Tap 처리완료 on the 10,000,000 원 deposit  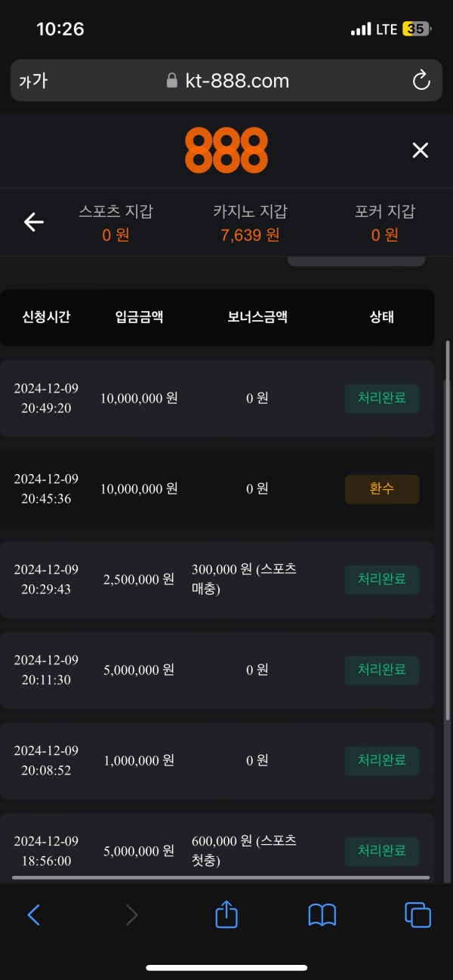pos(381,398)
